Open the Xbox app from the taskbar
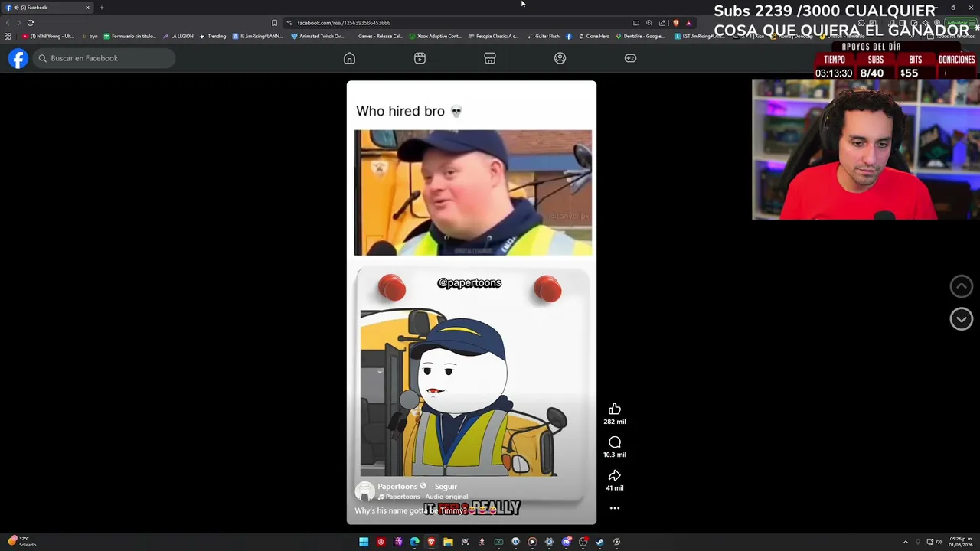 (x=498, y=542)
